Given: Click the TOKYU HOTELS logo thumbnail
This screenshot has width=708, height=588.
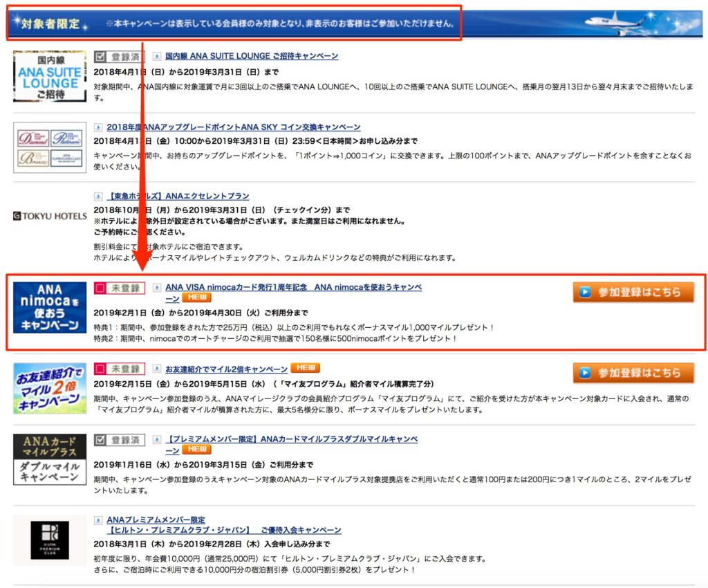Looking at the screenshot, I should tap(50, 217).
